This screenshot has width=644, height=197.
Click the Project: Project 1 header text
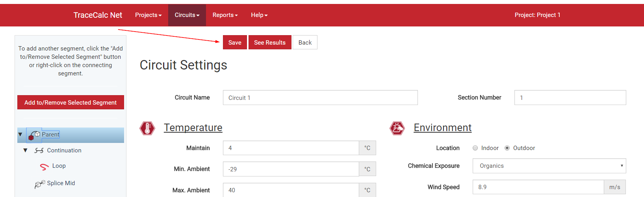tap(537, 15)
